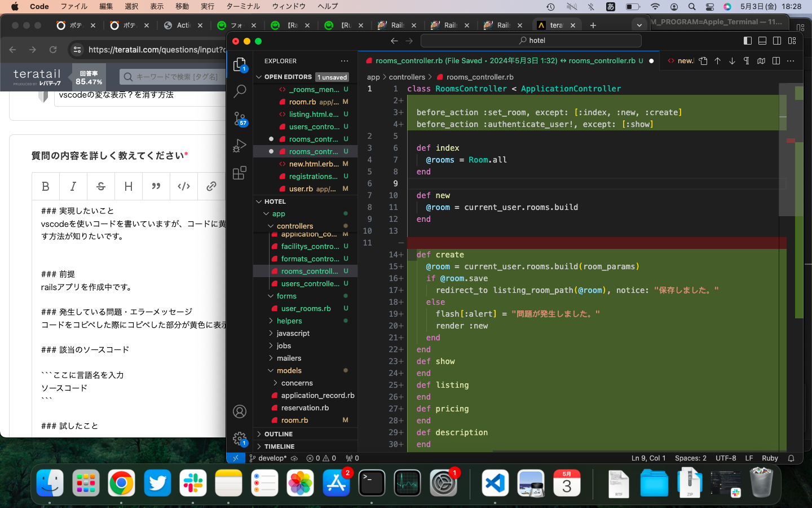Jump to previous change with the up arrow
812x508 pixels.
click(718, 61)
